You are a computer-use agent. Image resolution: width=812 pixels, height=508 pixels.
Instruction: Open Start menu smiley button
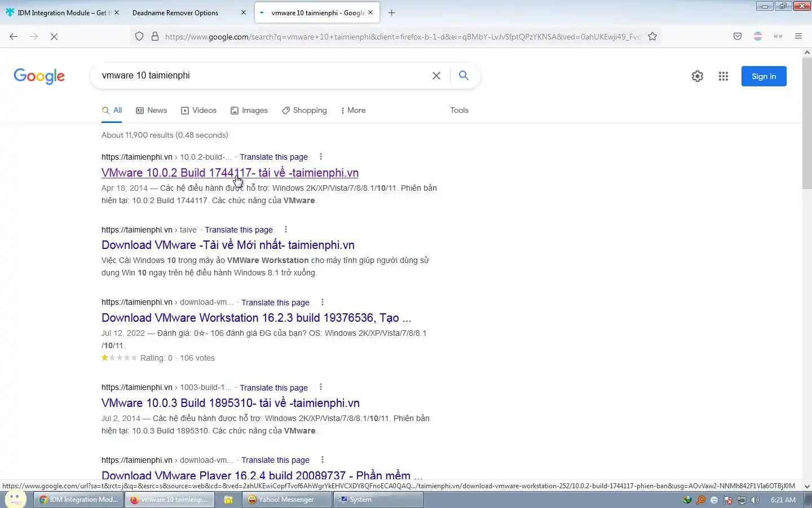click(x=15, y=499)
